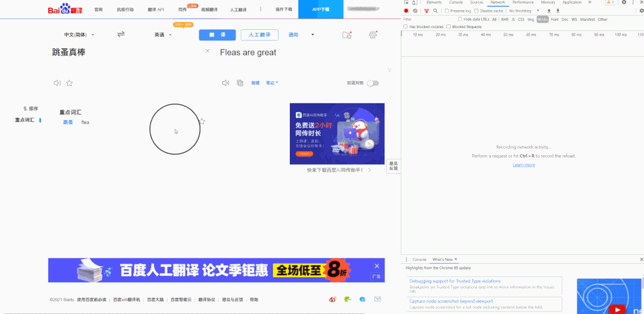Play audio for the Chinese source text

pos(57,83)
